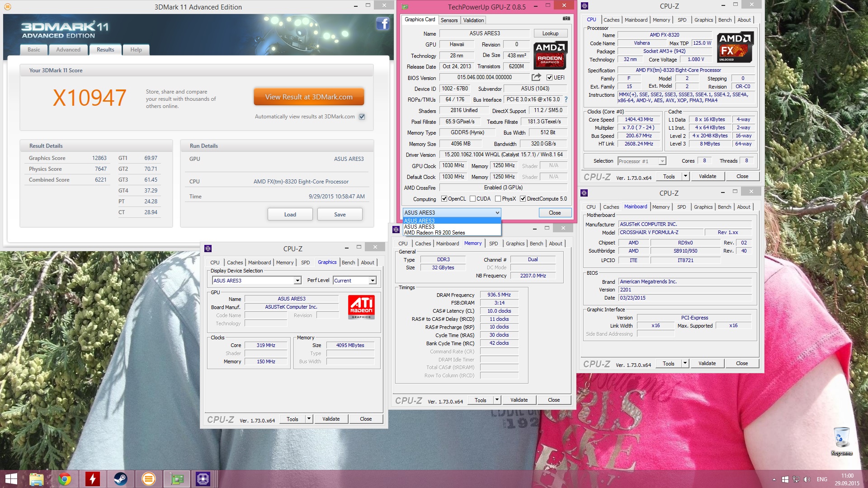
Task: Switch to the Basic tab in 3DMark
Action: tap(34, 50)
